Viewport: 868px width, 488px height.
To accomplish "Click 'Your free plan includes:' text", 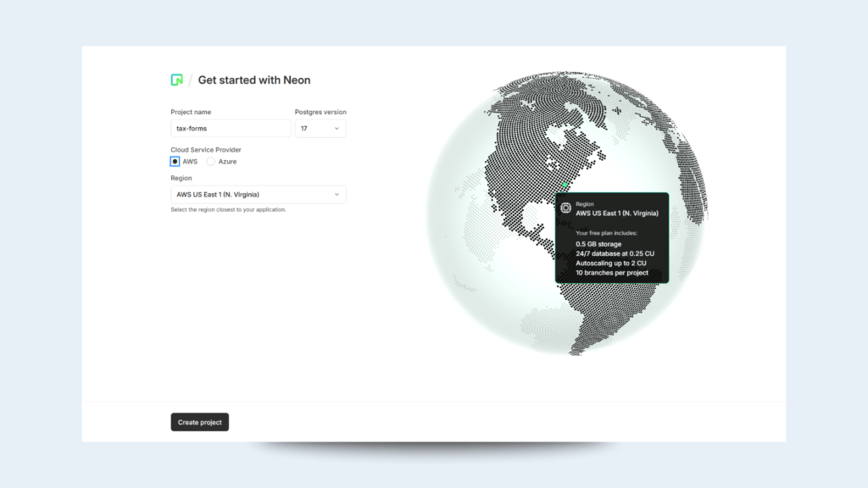I will (x=606, y=233).
